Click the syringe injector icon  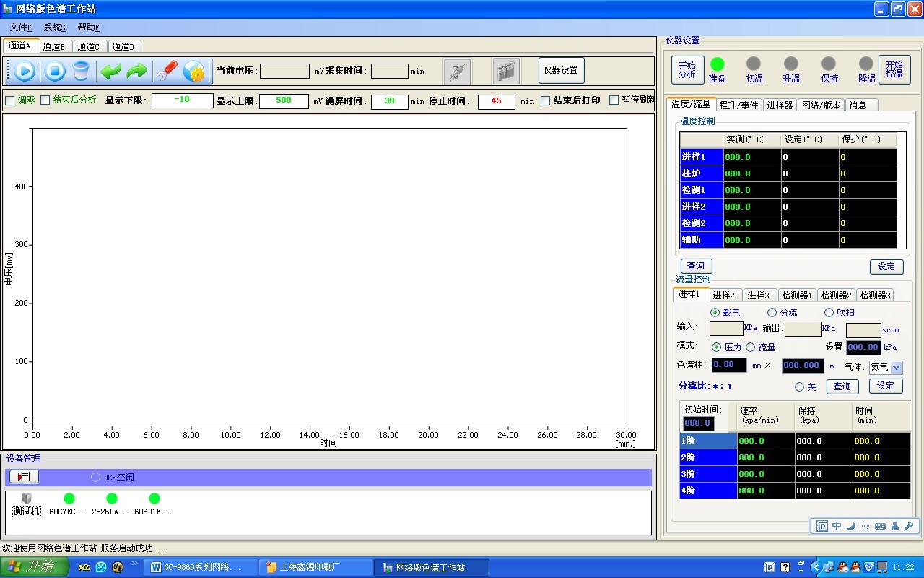tap(456, 71)
